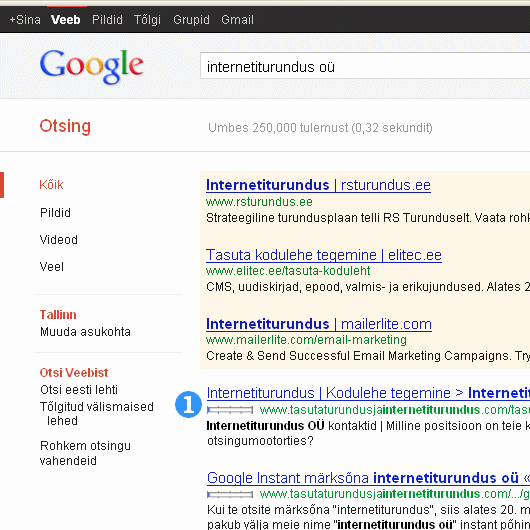
Task: Expand Rohkem otsingu vahendeid
Action: [x=85, y=453]
